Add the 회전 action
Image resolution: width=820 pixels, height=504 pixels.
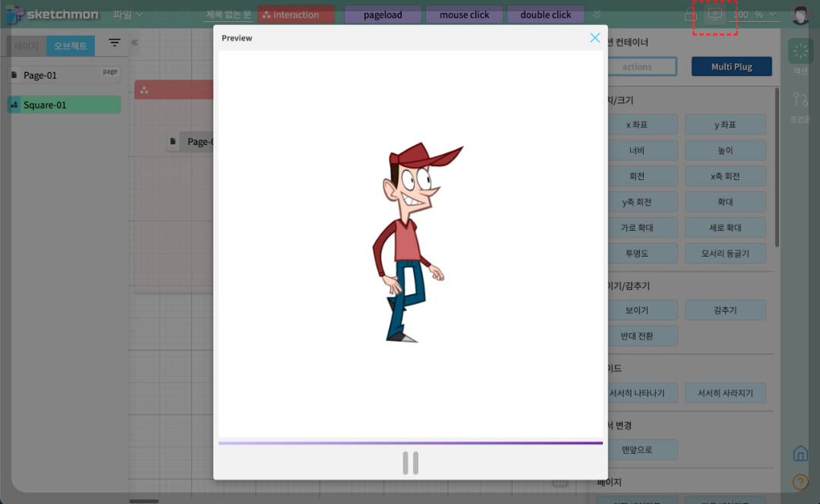coord(643,175)
